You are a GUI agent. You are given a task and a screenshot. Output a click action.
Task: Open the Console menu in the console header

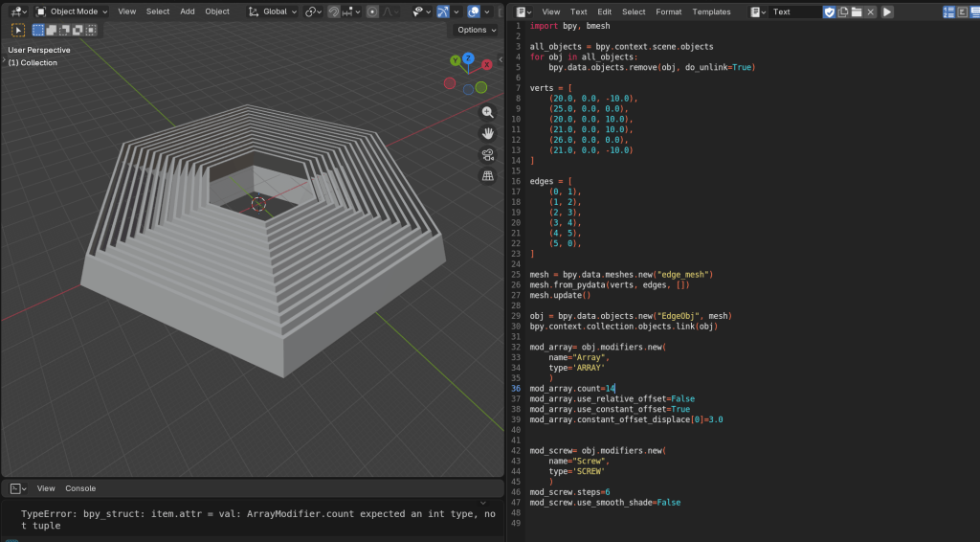80,488
